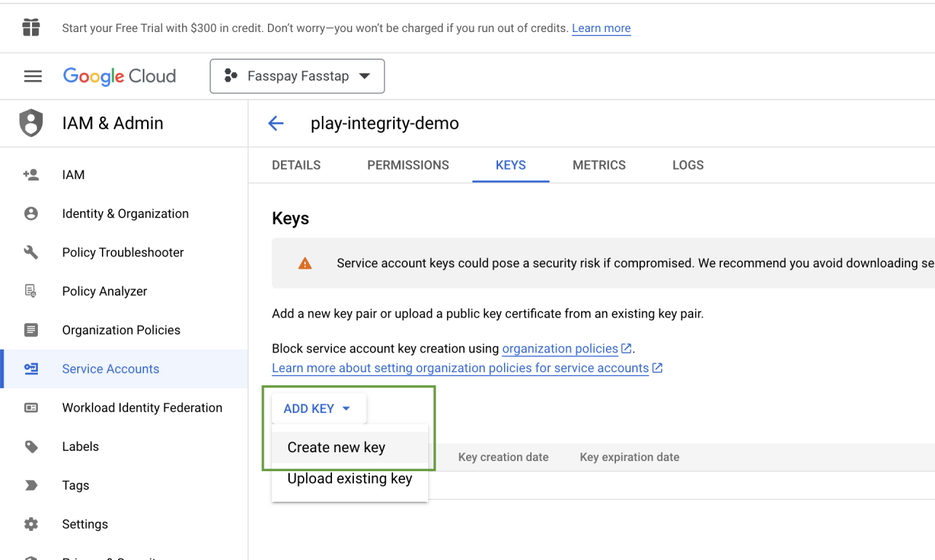Open Labels in the sidebar
The image size is (935, 560).
[124, 446]
